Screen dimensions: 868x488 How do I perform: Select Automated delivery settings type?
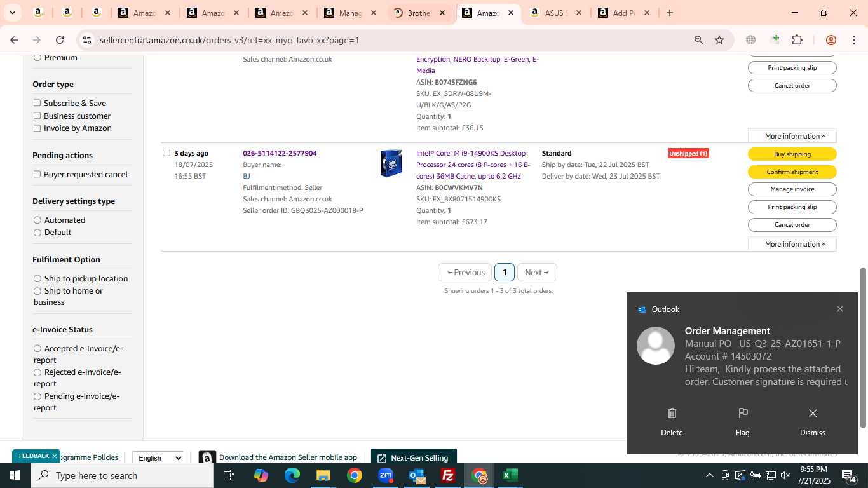click(37, 220)
